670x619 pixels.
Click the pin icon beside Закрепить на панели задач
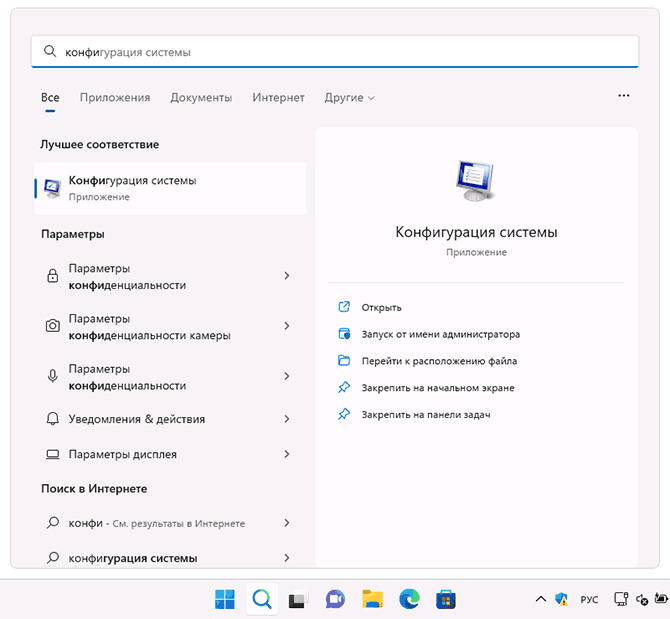[x=344, y=414]
